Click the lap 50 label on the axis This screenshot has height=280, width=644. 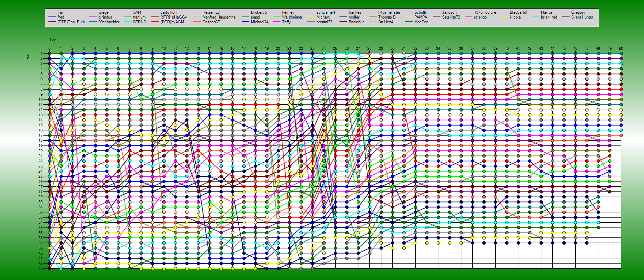pos(621,49)
